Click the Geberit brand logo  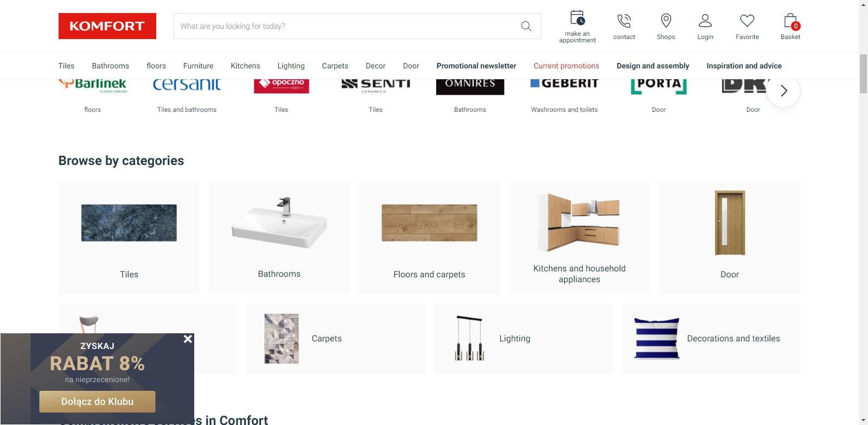[x=564, y=85]
